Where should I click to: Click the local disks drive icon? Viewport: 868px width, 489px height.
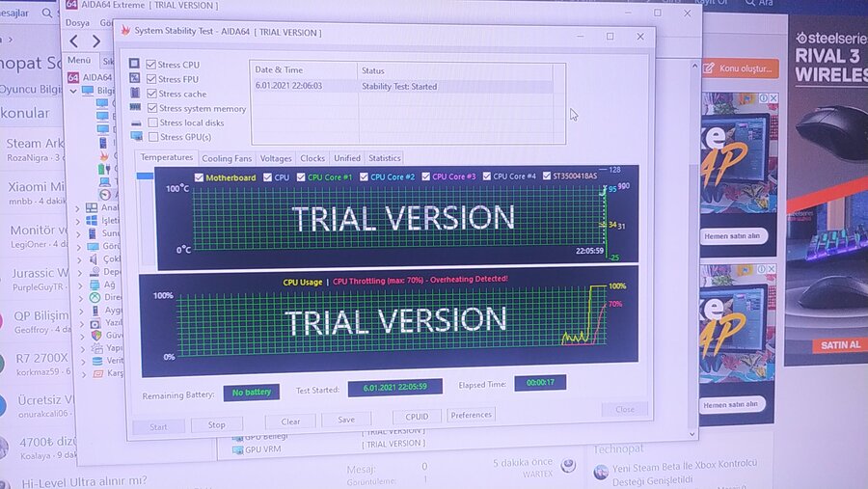click(x=136, y=122)
